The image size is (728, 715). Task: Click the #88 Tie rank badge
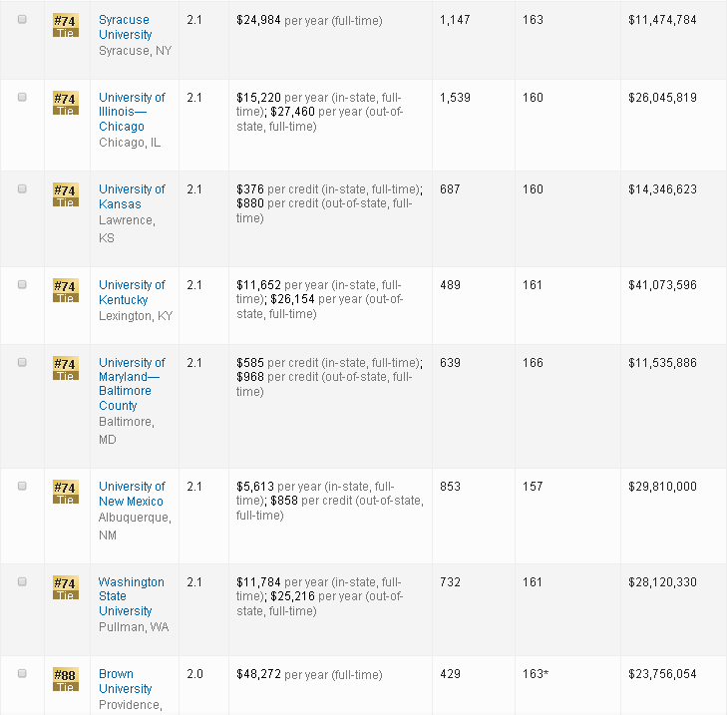tap(65, 680)
